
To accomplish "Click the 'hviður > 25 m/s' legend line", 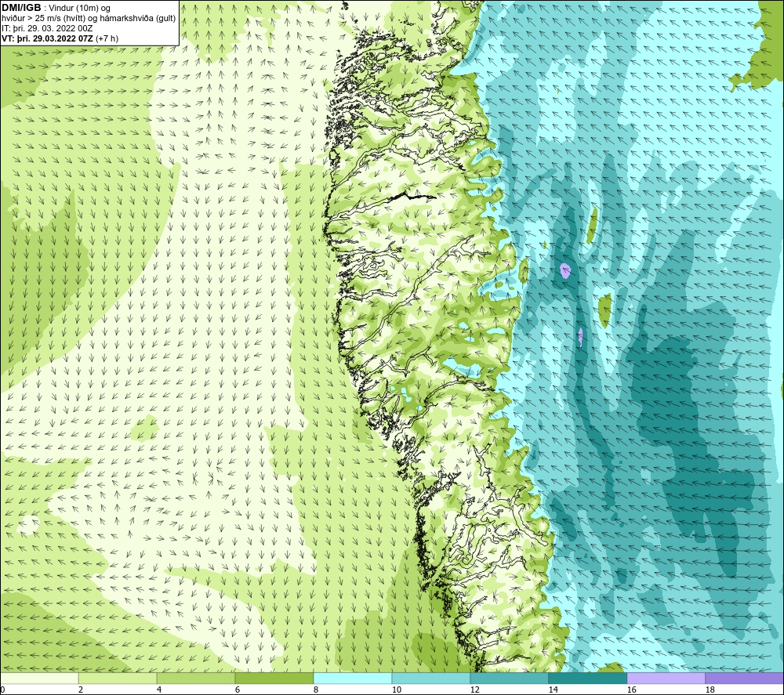I will tap(89, 19).
